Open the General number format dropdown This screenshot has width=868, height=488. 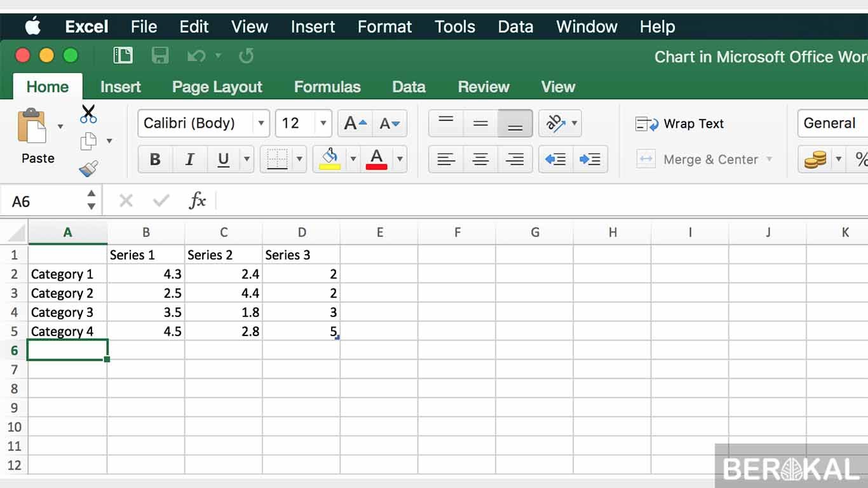pos(832,123)
